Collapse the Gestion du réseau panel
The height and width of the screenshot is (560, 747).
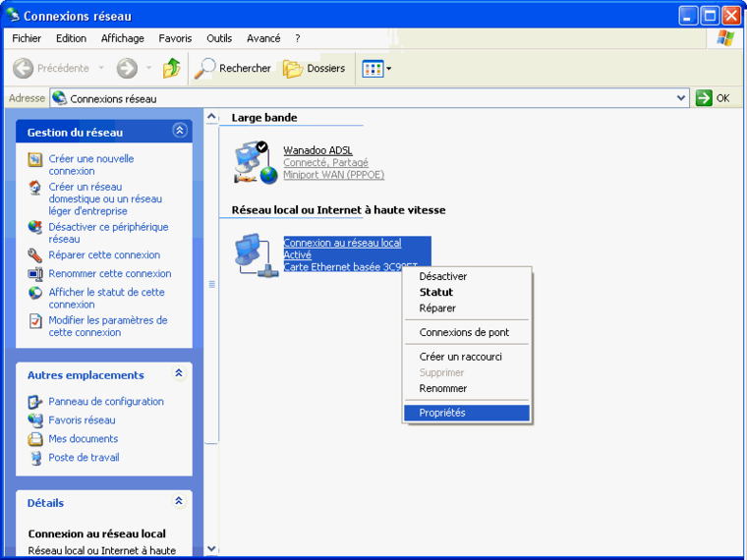click(x=180, y=130)
